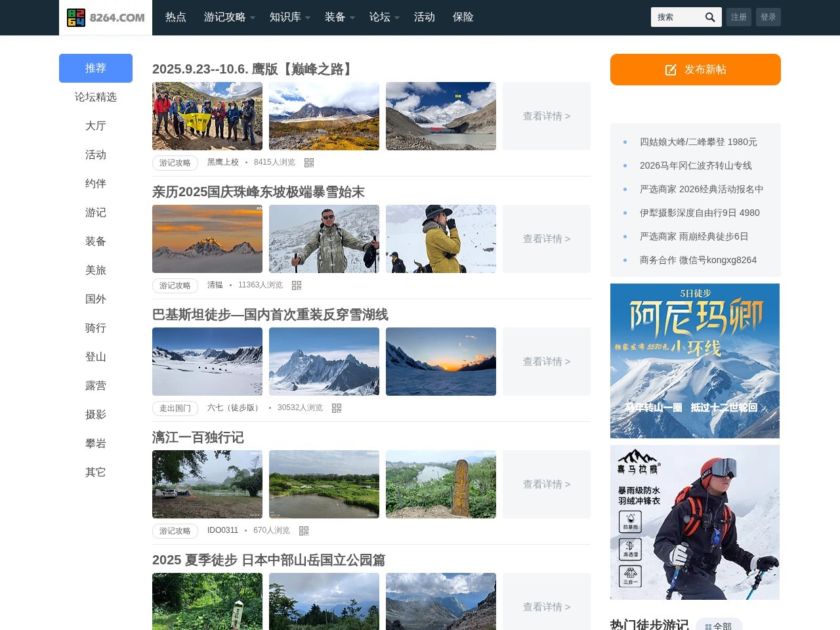
Task: Click the 走出国门 tag
Action: pos(175,408)
